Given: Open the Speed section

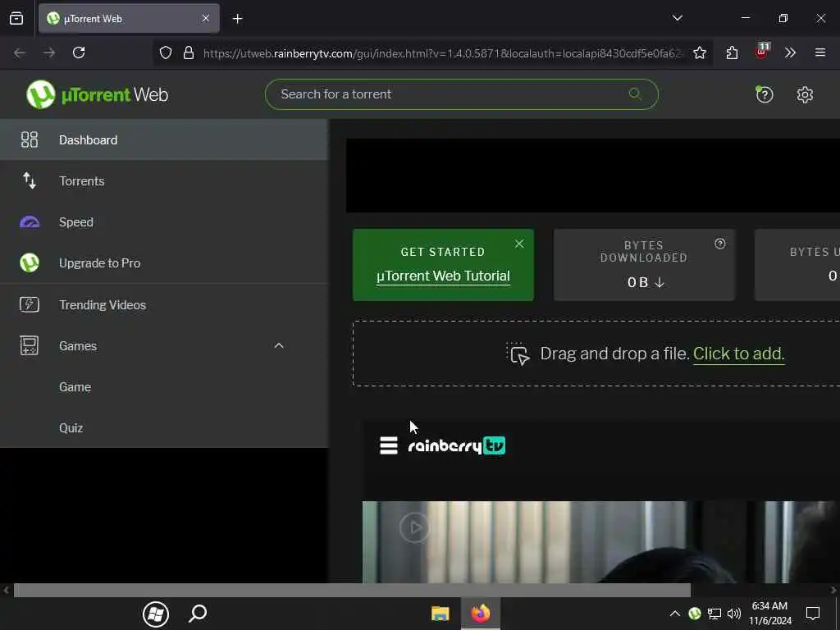Looking at the screenshot, I should (164, 221).
